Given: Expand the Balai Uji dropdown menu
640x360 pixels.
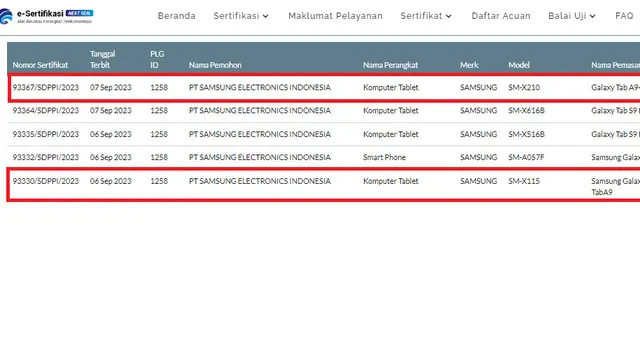Looking at the screenshot, I should click(x=572, y=16).
